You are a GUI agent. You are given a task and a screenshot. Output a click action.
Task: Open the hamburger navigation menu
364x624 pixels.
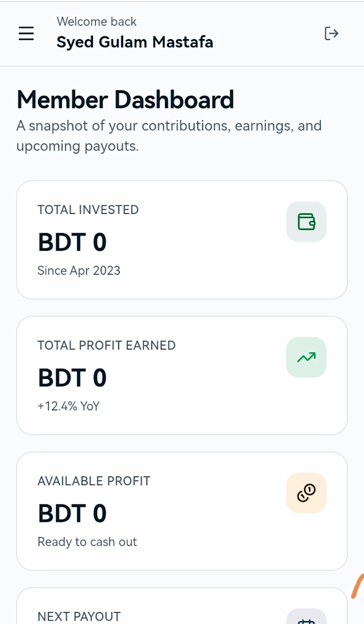pos(26,33)
